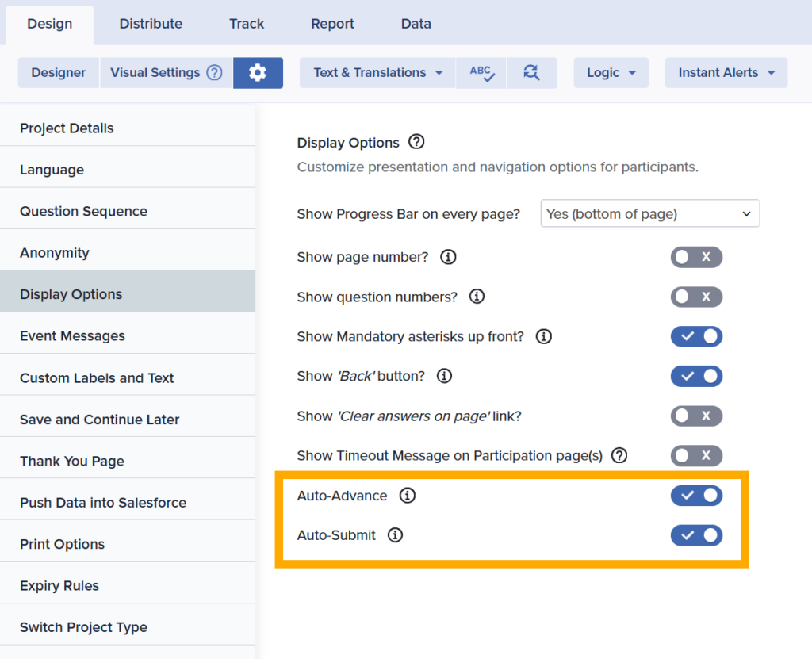Switch to the Distribute tab

point(151,24)
